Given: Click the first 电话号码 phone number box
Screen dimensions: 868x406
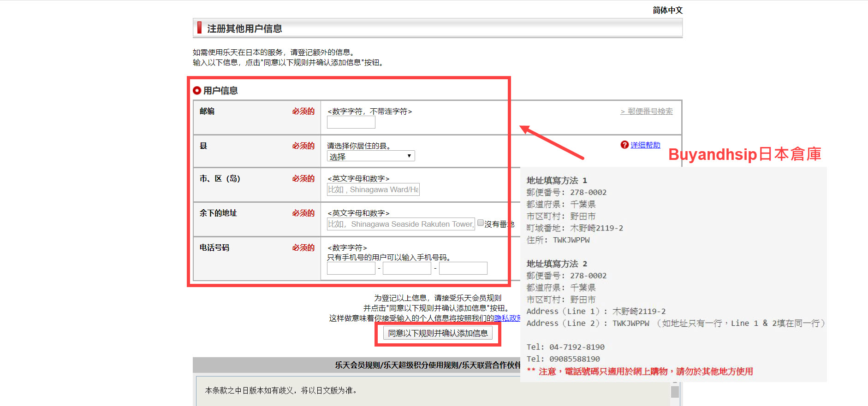Looking at the screenshot, I should [351, 268].
